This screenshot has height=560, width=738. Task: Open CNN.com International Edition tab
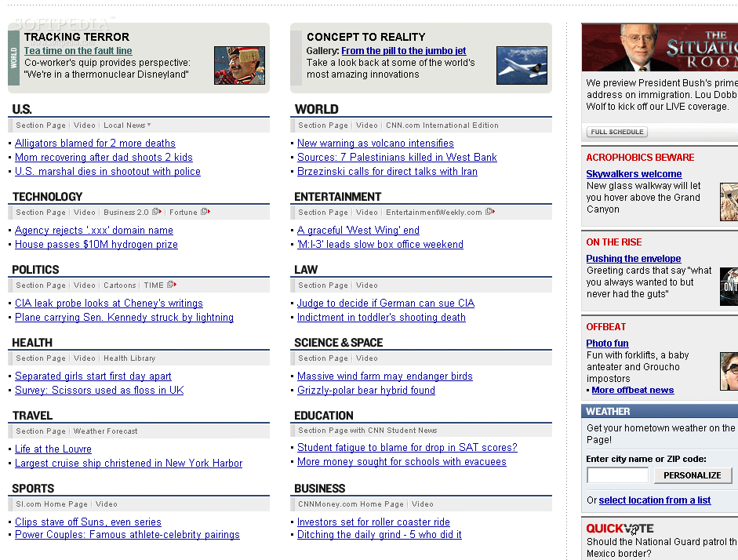tap(442, 125)
